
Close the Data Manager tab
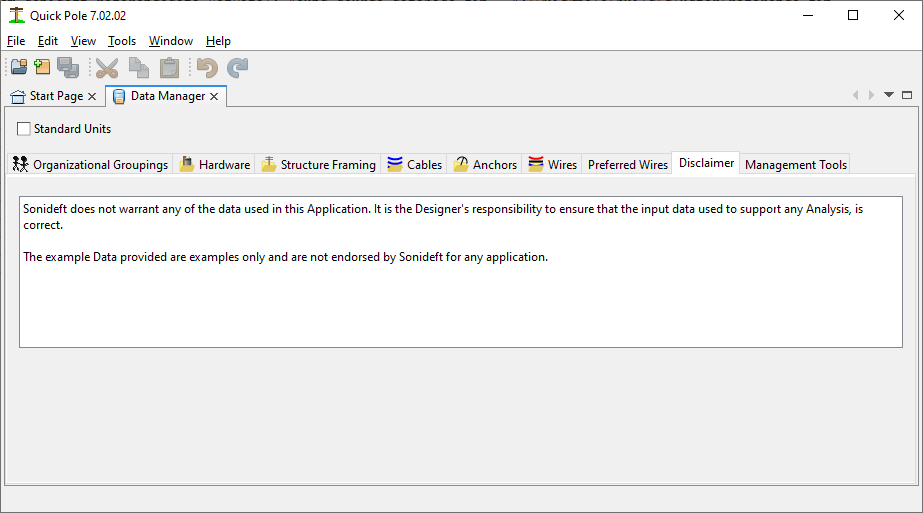click(x=214, y=97)
